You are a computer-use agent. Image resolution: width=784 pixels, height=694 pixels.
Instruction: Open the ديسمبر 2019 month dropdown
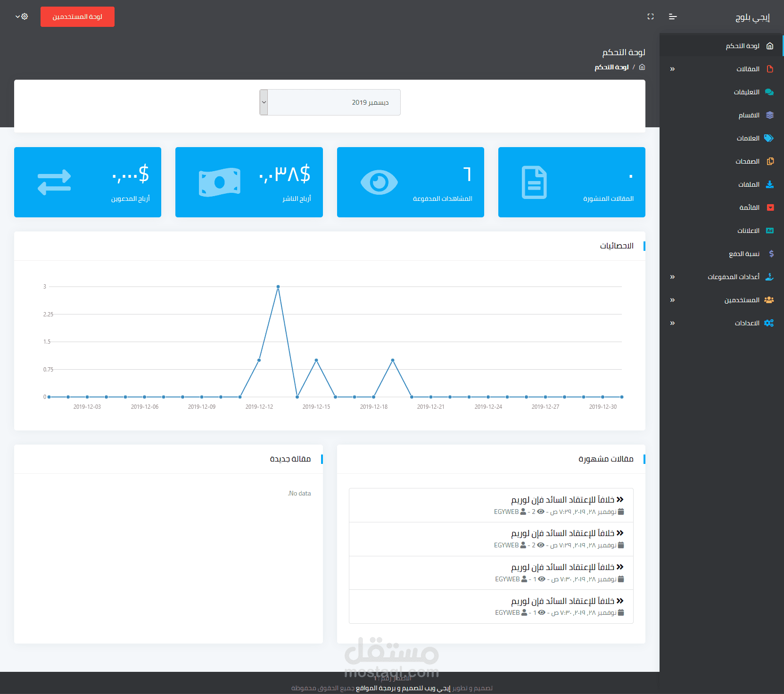click(330, 102)
